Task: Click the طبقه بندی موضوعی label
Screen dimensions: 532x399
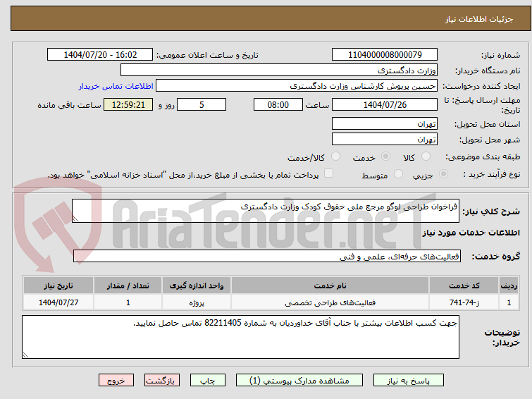Action: pyautogui.click(x=483, y=156)
